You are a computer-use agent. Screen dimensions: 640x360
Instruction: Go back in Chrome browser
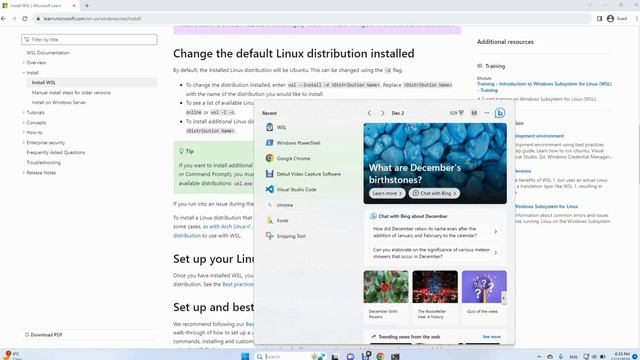(x=4, y=18)
